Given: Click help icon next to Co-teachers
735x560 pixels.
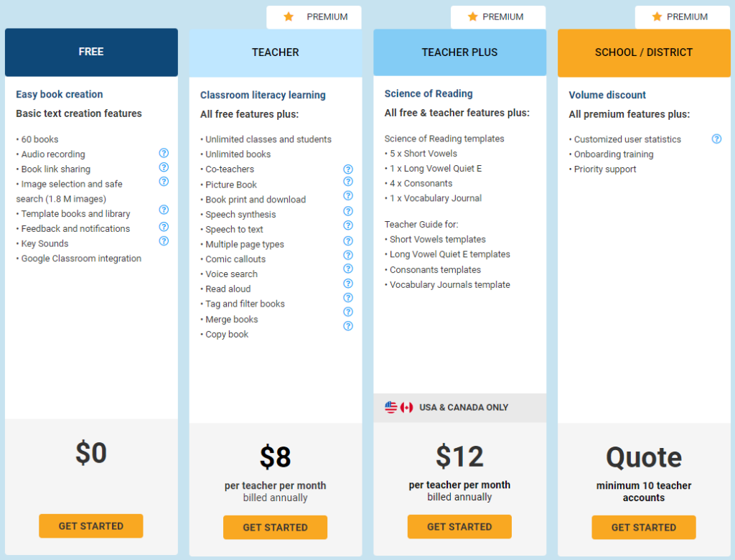Looking at the screenshot, I should coord(348,169).
